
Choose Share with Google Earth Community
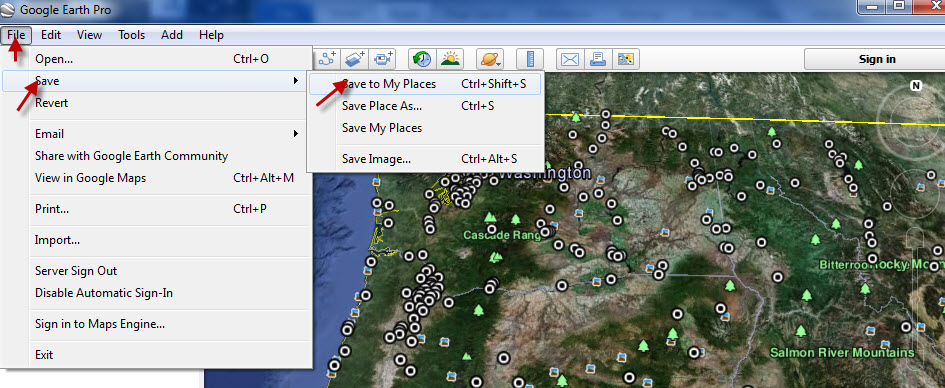[157, 156]
